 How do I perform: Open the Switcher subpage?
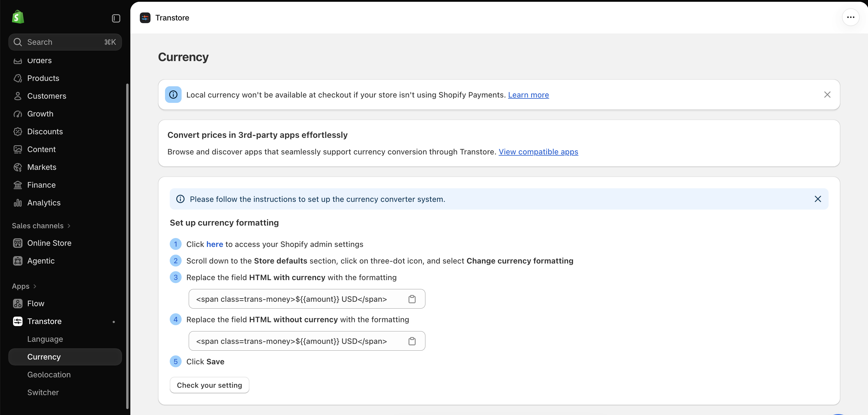[65, 392]
